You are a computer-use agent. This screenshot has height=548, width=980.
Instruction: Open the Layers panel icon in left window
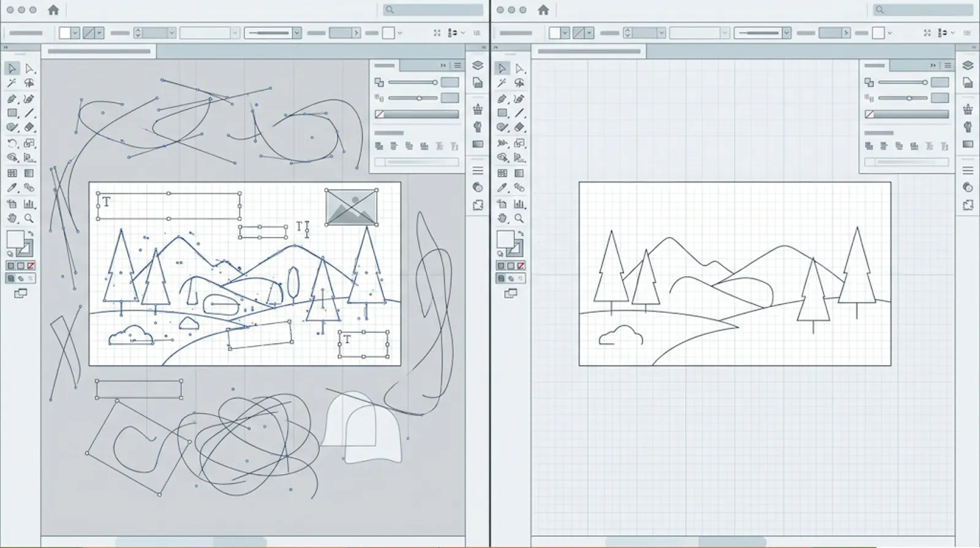pos(478,66)
